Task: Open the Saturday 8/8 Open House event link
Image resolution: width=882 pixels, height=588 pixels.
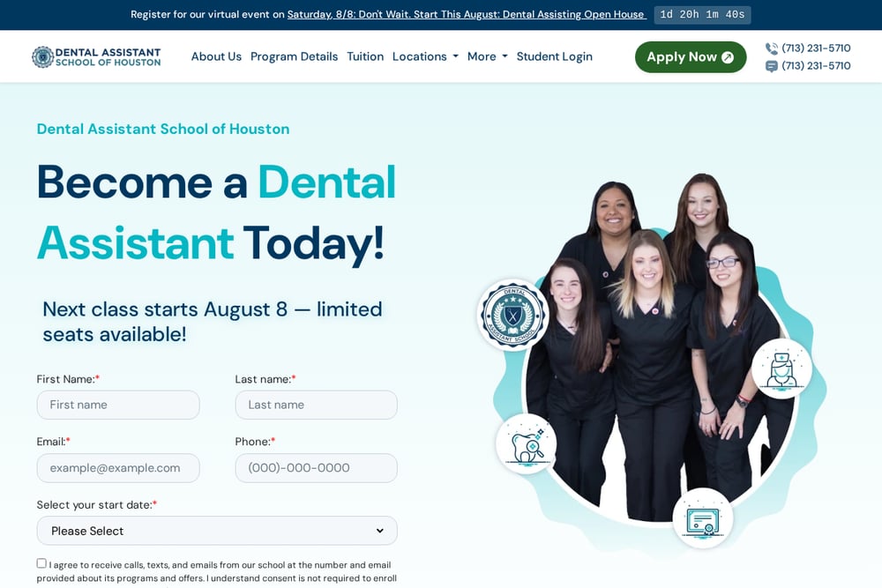Action: pos(467,15)
